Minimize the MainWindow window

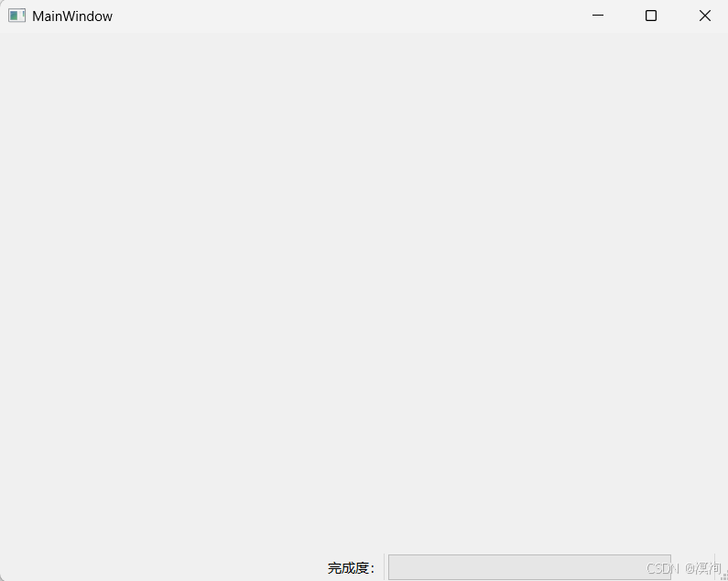[x=598, y=16]
